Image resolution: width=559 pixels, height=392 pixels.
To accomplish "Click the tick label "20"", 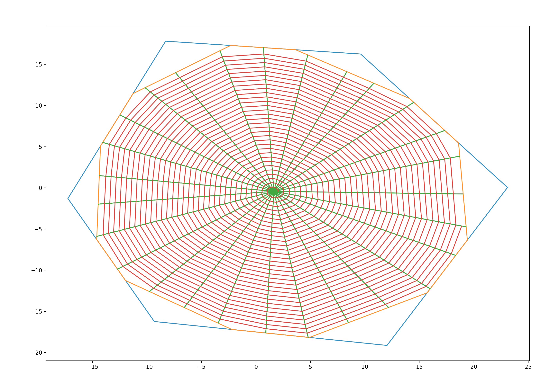I will point(474,367).
